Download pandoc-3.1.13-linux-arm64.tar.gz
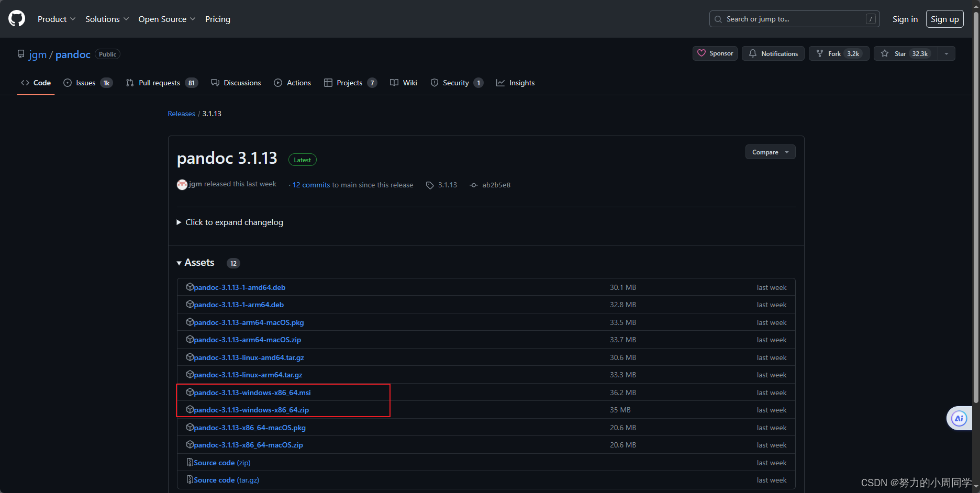The width and height of the screenshot is (980, 493). (248, 375)
